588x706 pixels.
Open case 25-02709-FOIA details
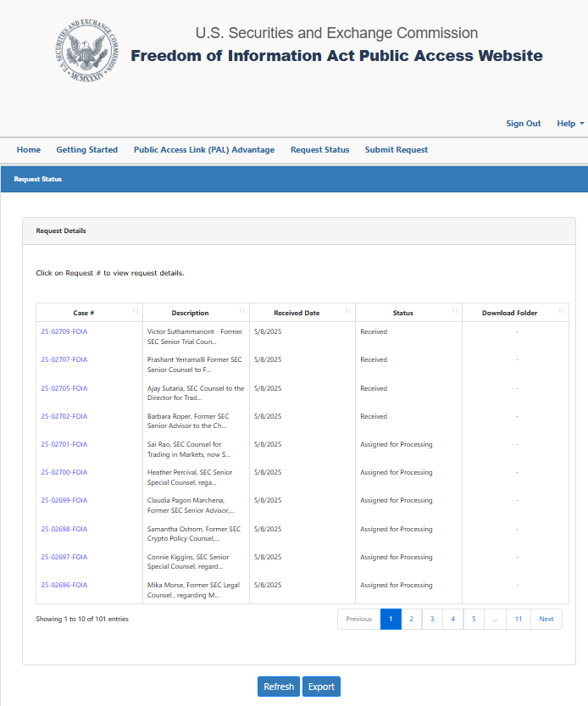coord(64,331)
